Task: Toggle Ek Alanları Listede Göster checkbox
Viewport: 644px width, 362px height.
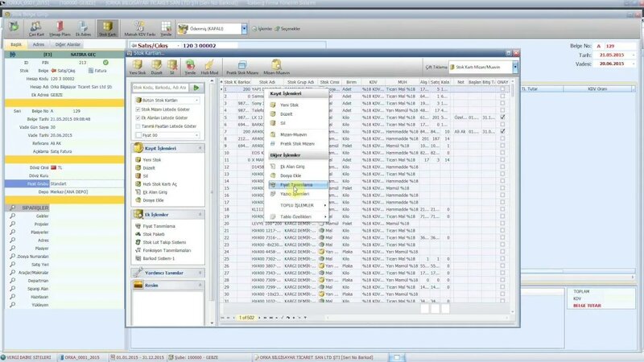Action: click(x=138, y=117)
